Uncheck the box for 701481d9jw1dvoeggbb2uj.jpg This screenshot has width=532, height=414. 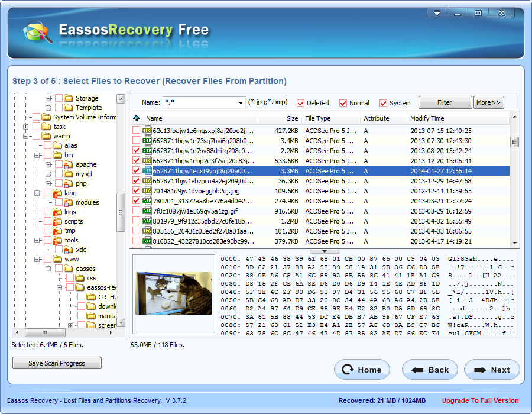click(136, 190)
